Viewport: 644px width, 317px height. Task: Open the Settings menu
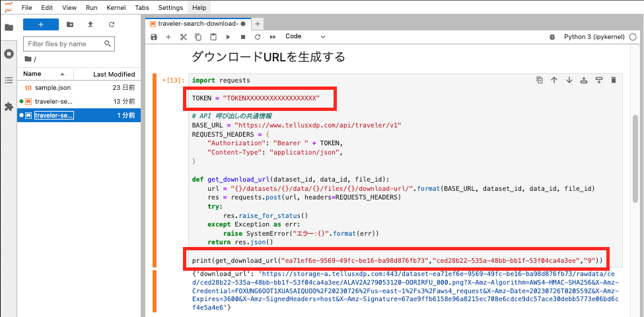coord(170,7)
